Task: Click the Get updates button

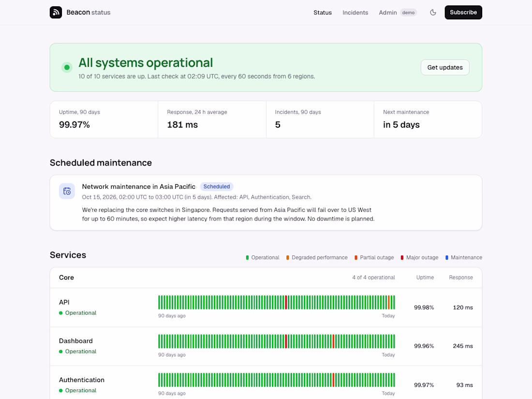Action: (x=445, y=68)
